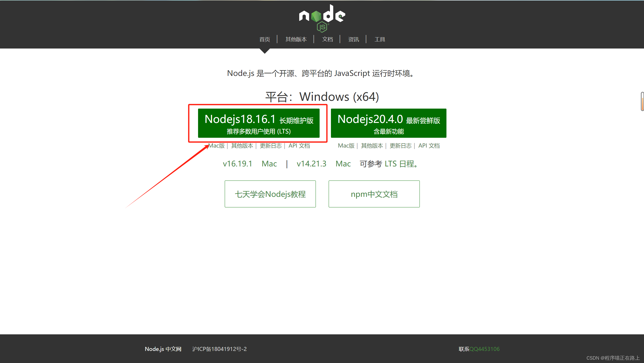This screenshot has height=363, width=644.
Task: Download the v16.19.1 version
Action: click(x=237, y=164)
